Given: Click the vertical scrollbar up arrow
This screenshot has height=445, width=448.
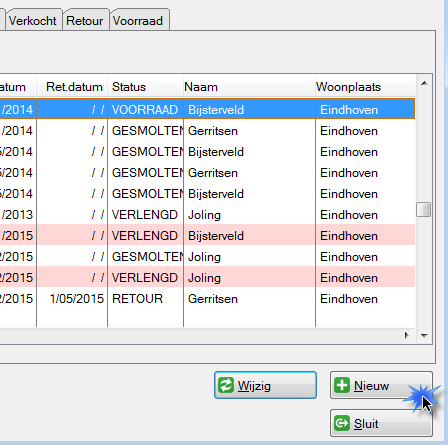Looking at the screenshot, I should (424, 83).
